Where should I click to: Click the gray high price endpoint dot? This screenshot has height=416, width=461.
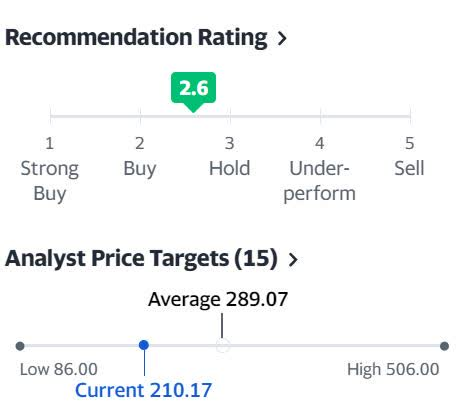[444, 346]
